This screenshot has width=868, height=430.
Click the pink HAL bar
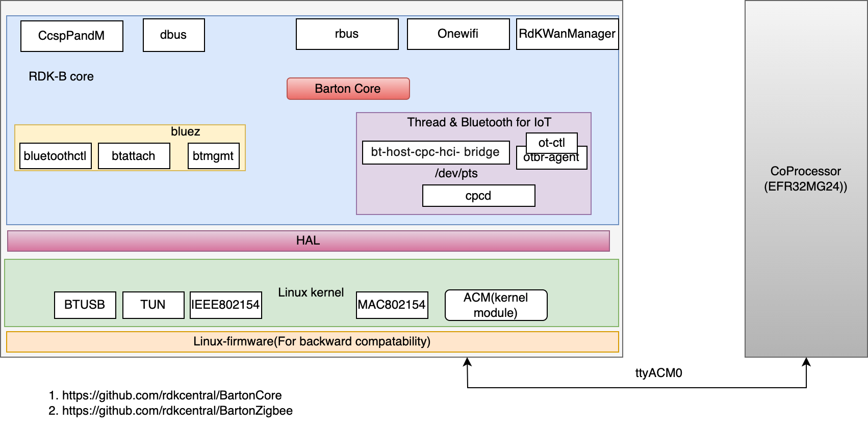click(x=308, y=240)
